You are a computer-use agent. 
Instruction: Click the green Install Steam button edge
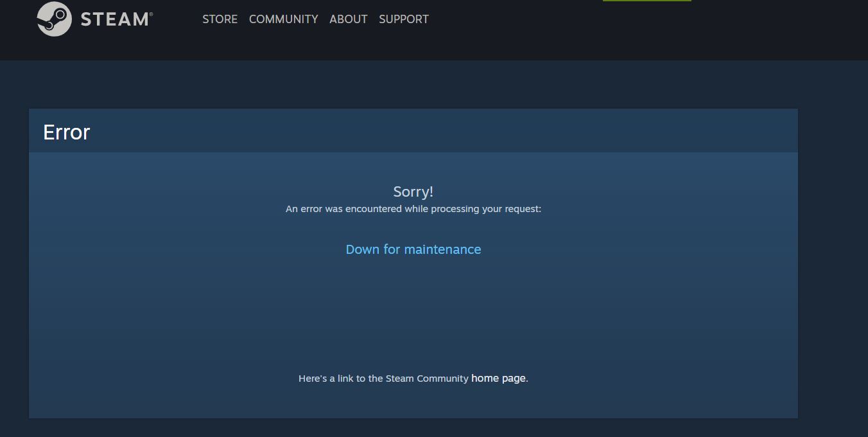[x=647, y=1]
